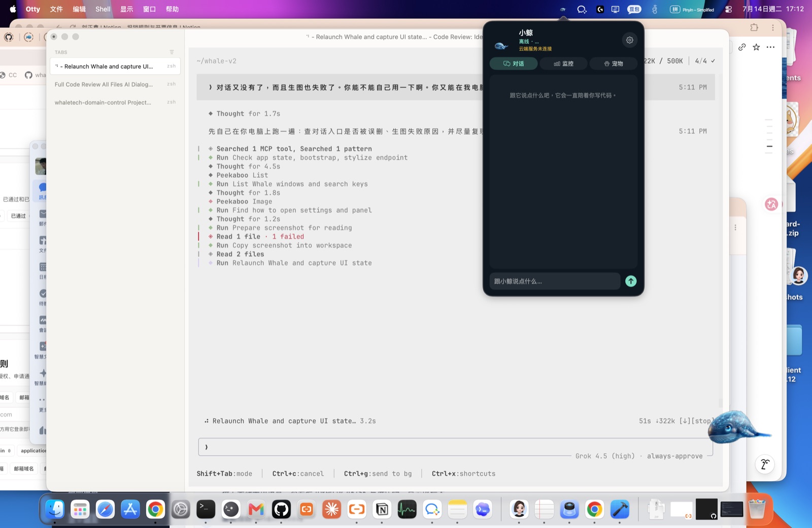812x528 pixels.
Task: Open GitHub Desktop from the Dock
Action: 281,509
